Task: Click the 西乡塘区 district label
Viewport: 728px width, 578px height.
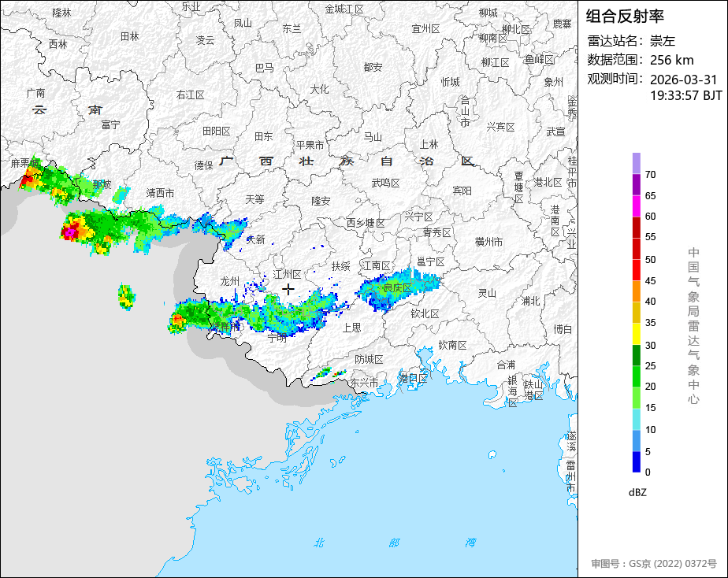Action: coord(366,223)
